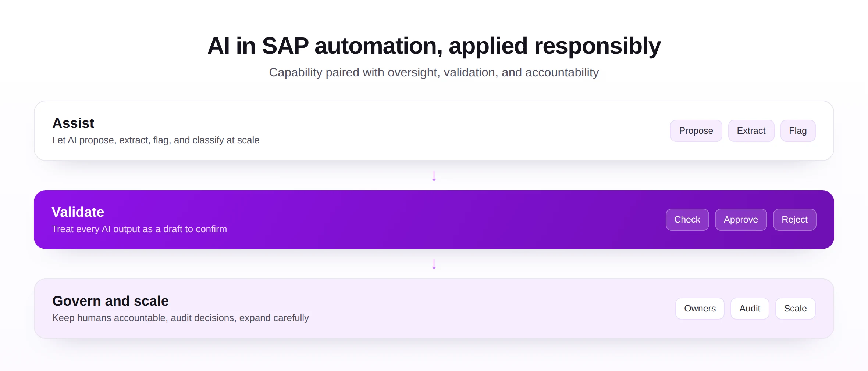Click the Propose chip in Assist card
The width and height of the screenshot is (868, 371).
coord(696,131)
